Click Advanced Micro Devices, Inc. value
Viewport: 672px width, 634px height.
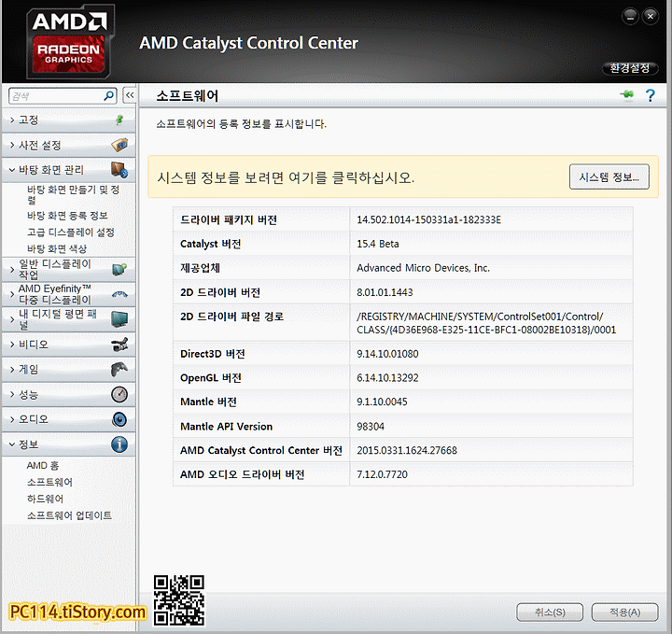coord(423,268)
